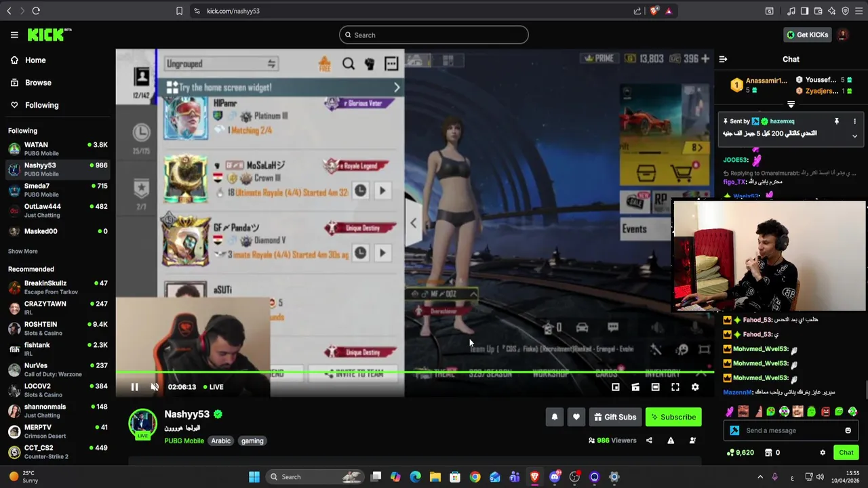Open Smeda7 channel in Following list
Viewport: 868px width, 488px height.
point(58,190)
